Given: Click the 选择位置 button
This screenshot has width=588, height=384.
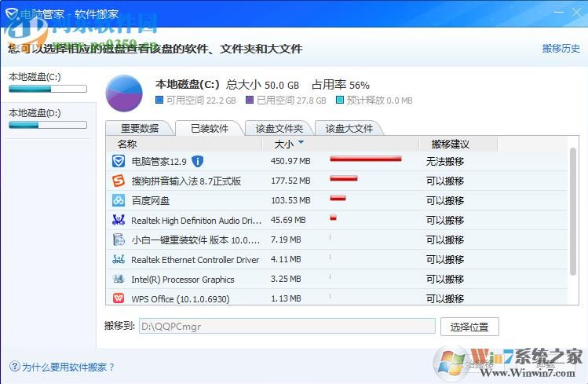Looking at the screenshot, I should coord(469,327).
